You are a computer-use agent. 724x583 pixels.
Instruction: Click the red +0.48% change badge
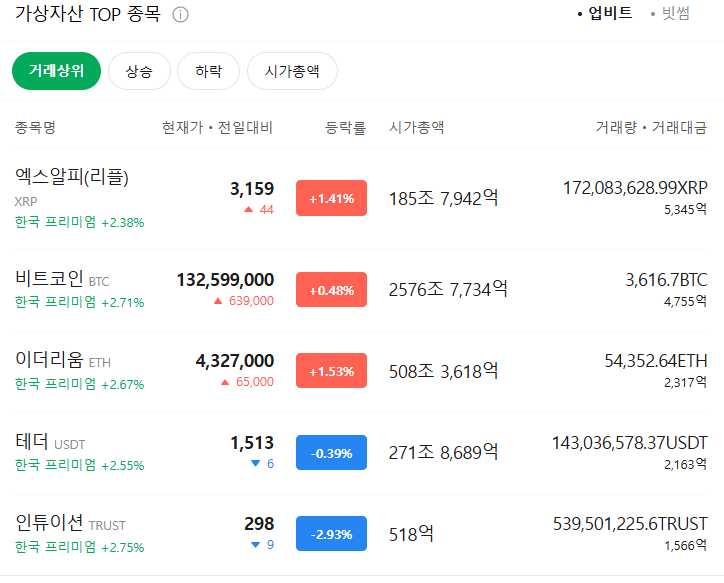tap(331, 290)
